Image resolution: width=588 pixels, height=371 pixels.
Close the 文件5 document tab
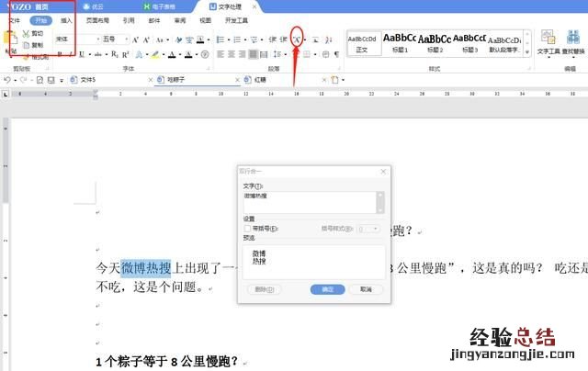coord(151,80)
